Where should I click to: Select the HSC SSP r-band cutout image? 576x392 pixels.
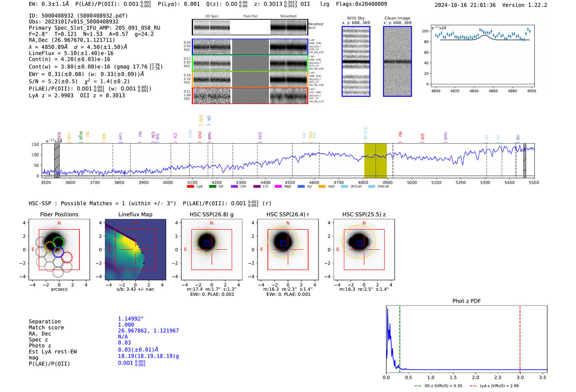(x=288, y=250)
